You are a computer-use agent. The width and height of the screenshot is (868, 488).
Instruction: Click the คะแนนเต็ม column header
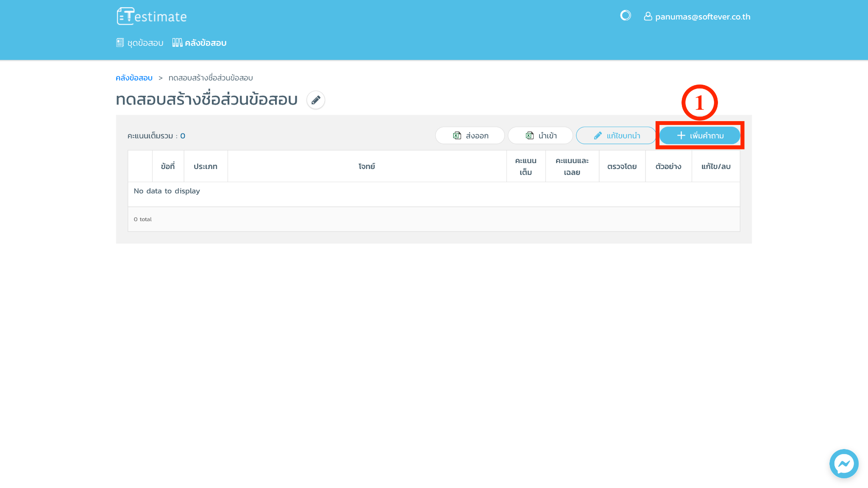point(526,166)
